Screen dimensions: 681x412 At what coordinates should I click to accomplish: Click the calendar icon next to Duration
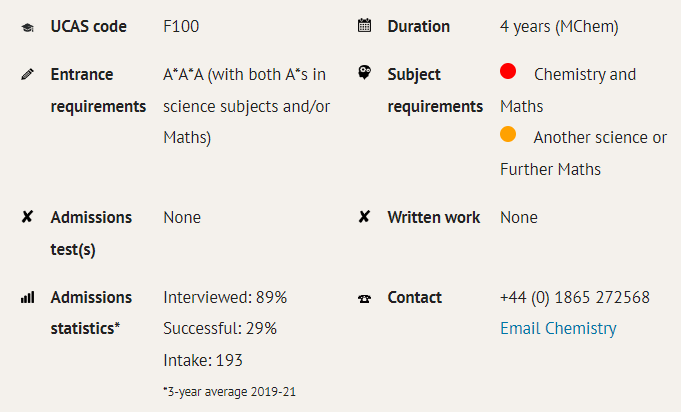coord(364,26)
